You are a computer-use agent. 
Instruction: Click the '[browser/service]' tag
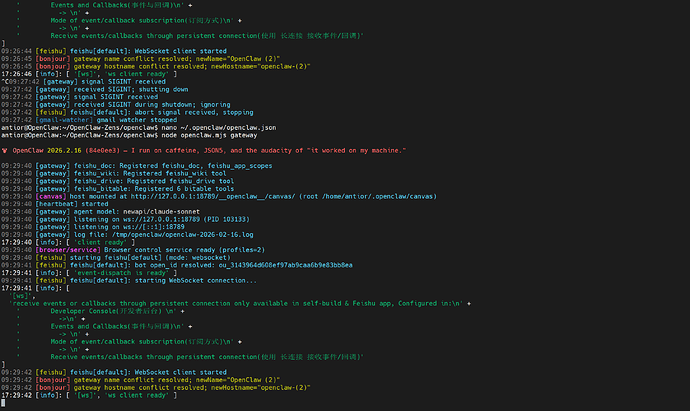[68, 250]
